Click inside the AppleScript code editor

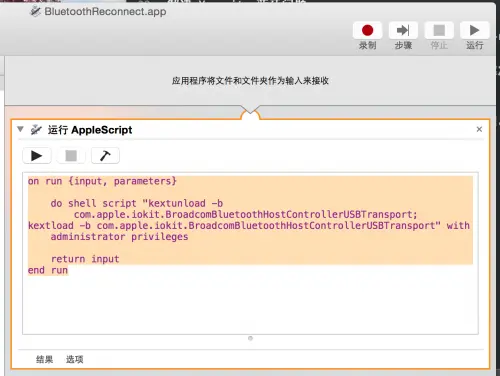(250, 253)
